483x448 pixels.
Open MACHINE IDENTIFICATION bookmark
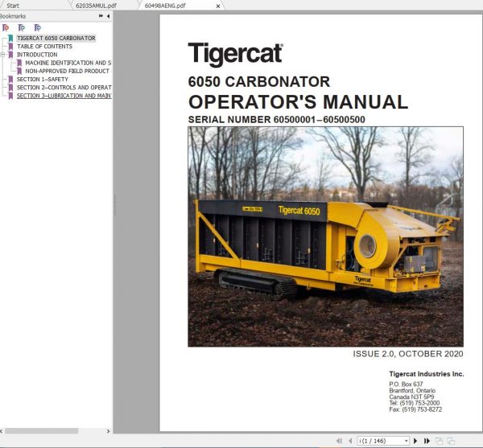(68, 63)
